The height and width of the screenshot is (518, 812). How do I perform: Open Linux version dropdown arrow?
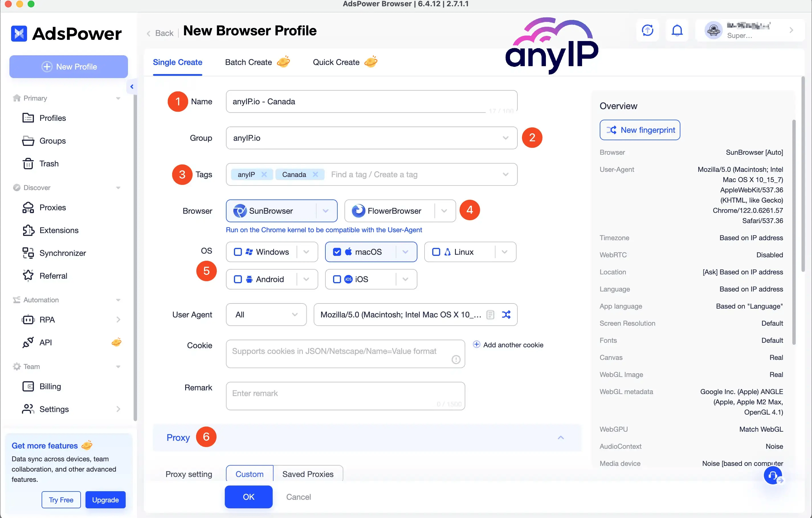click(x=505, y=252)
